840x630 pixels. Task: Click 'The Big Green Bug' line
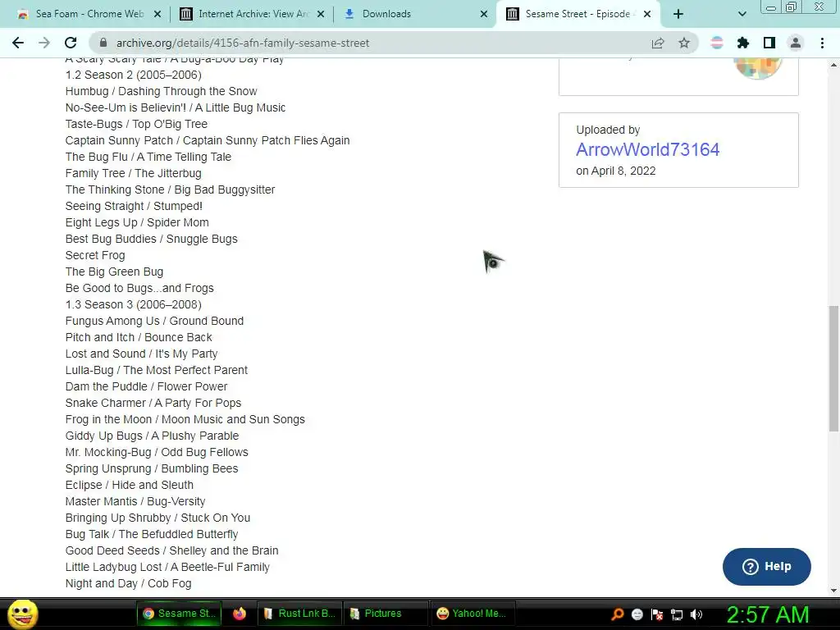pos(114,272)
